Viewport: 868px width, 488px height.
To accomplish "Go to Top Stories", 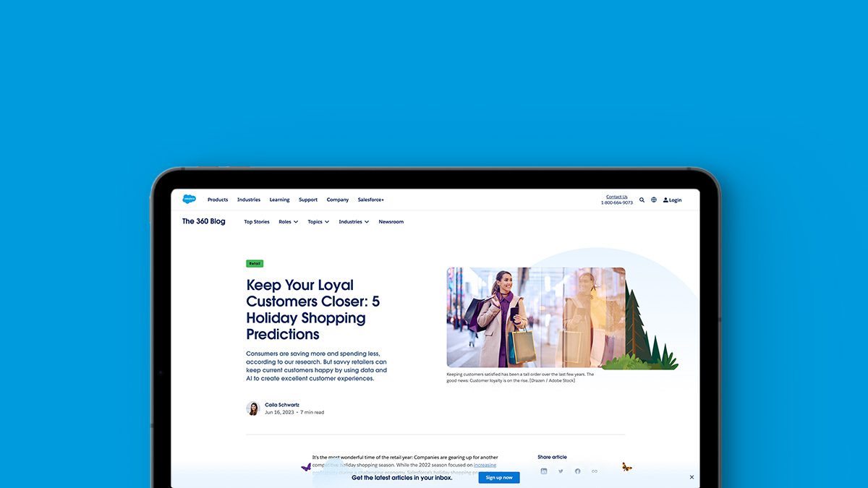I will point(257,222).
